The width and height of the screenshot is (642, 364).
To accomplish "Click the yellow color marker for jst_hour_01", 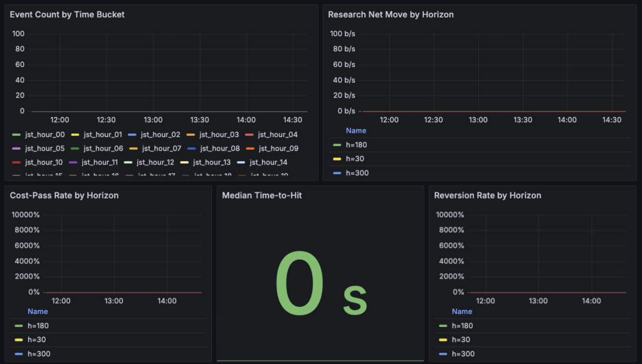I will (75, 135).
